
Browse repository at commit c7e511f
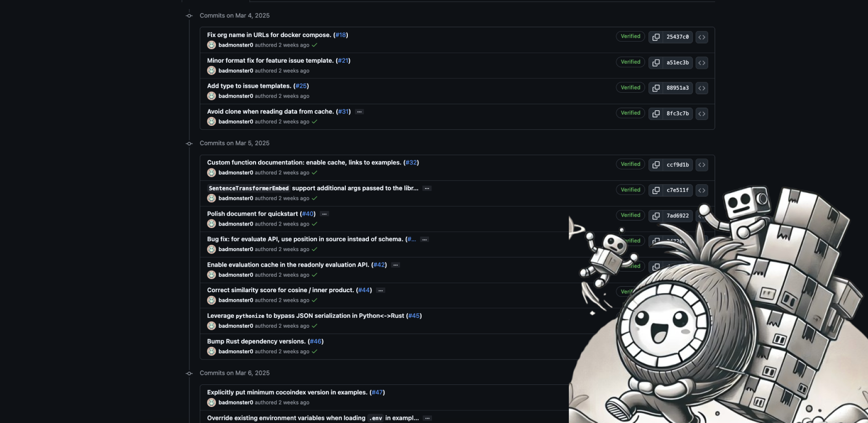(x=702, y=190)
